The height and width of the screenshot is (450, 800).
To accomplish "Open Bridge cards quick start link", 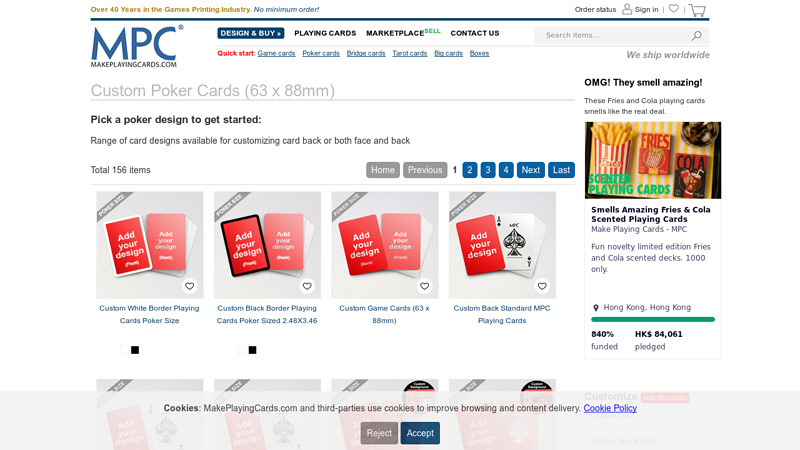I will 366,53.
